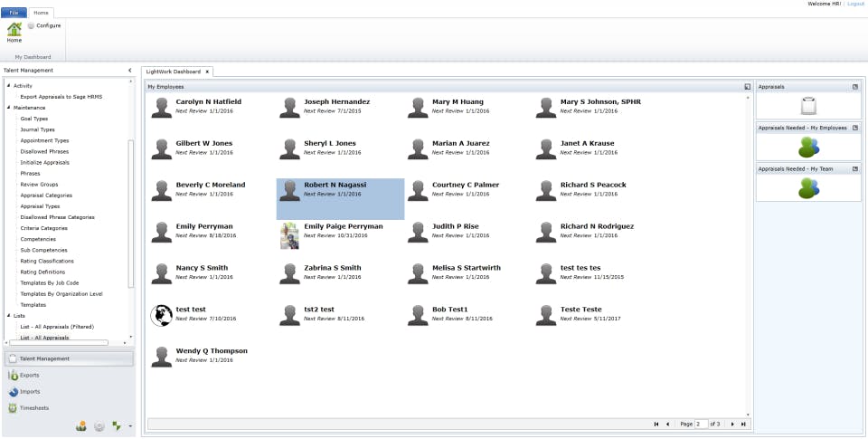The height and width of the screenshot is (439, 868).
Task: Open the File ribbon tab
Action: (14, 12)
